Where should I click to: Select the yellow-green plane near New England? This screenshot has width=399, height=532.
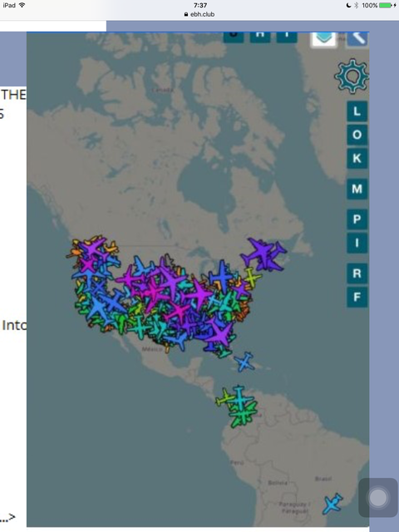(x=252, y=277)
